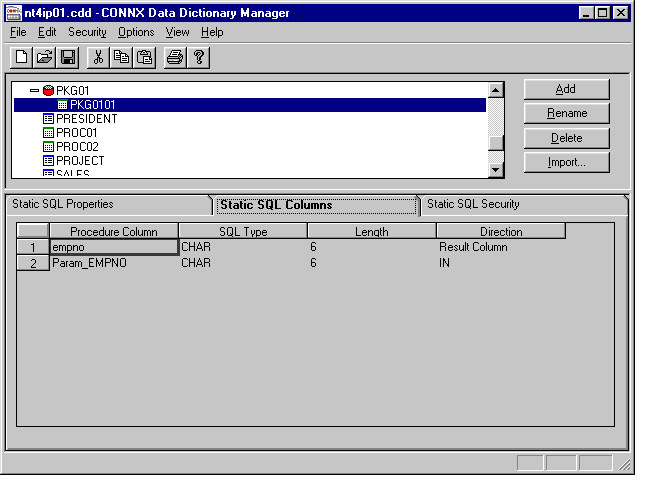
Task: Click the tree list scroll up arrow
Action: pos(496,90)
